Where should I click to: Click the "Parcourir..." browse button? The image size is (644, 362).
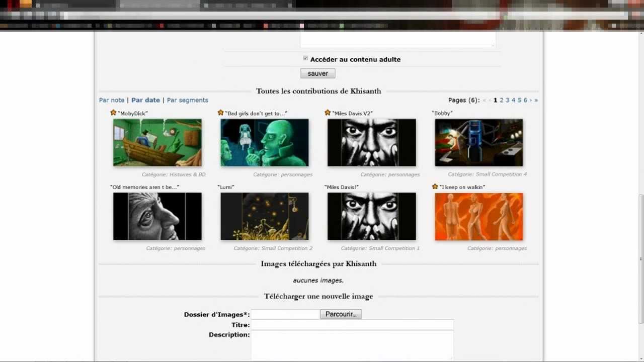pyautogui.click(x=341, y=314)
